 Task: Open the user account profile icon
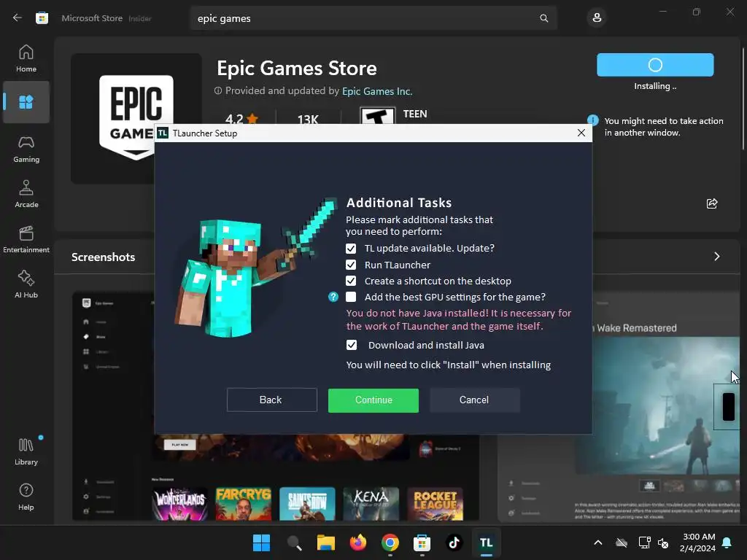coord(597,18)
